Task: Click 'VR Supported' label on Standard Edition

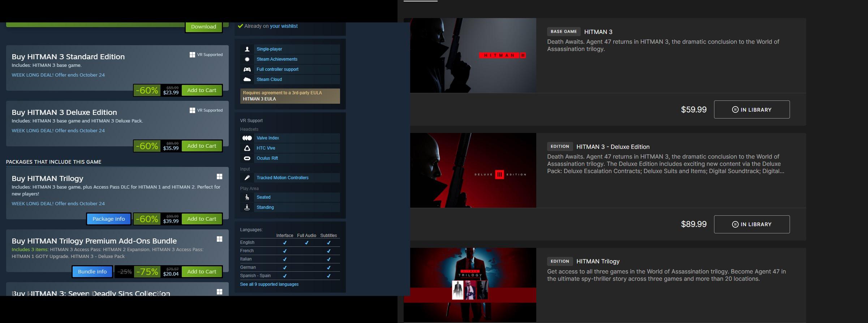Action: pos(210,55)
